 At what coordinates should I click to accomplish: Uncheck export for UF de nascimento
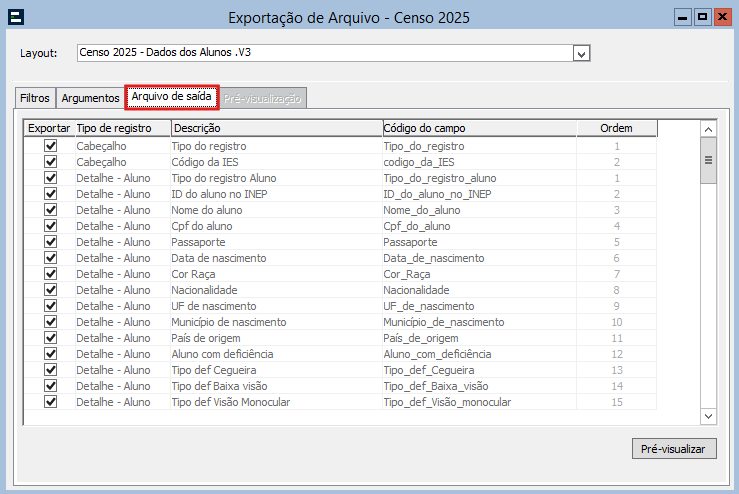[x=50, y=306]
